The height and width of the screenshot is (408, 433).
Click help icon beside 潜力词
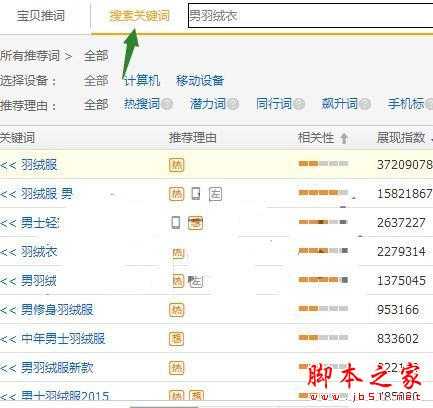point(233,104)
